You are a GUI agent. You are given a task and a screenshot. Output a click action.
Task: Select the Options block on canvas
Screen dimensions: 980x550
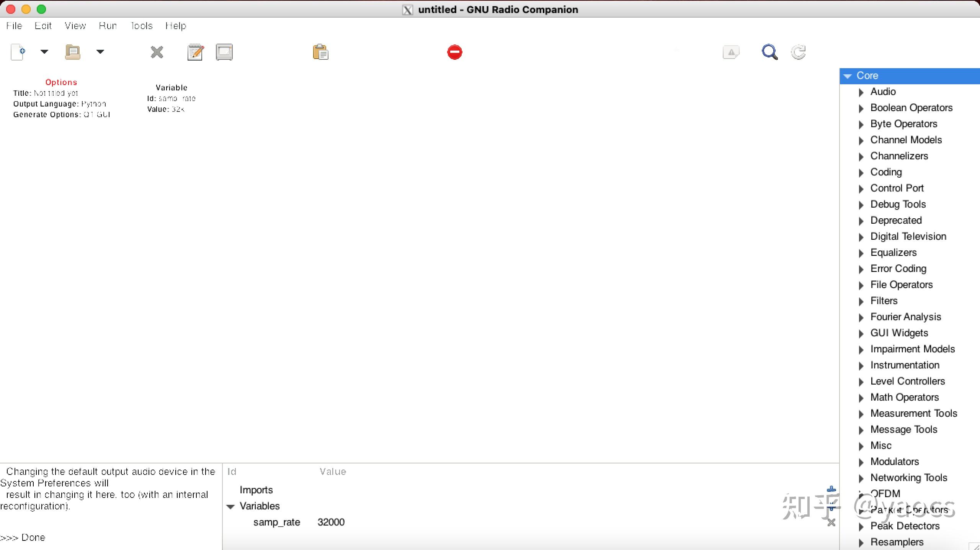click(61, 98)
